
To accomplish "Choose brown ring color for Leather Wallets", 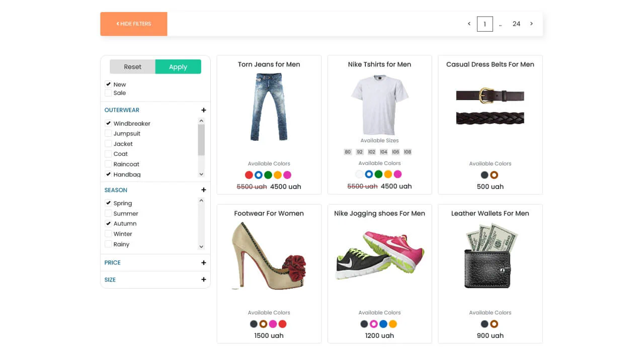I will pos(494,324).
